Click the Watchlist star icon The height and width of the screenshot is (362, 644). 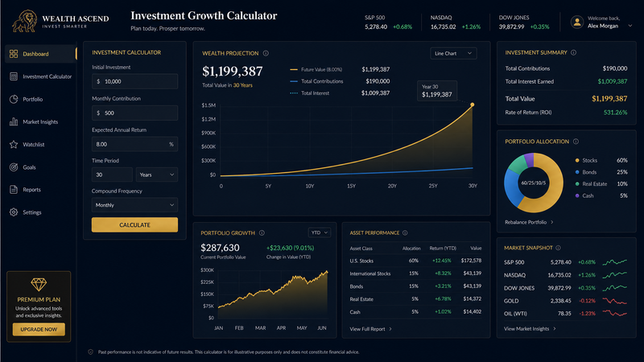tap(14, 145)
